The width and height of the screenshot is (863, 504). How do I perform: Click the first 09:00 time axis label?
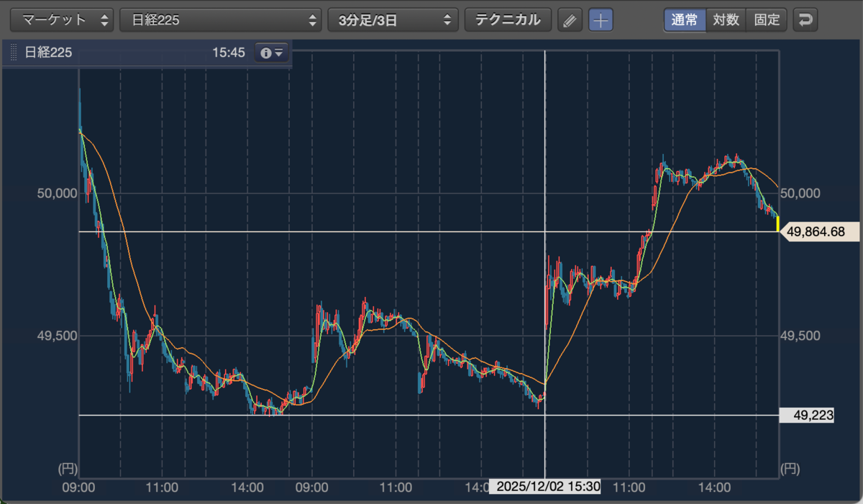point(79,487)
